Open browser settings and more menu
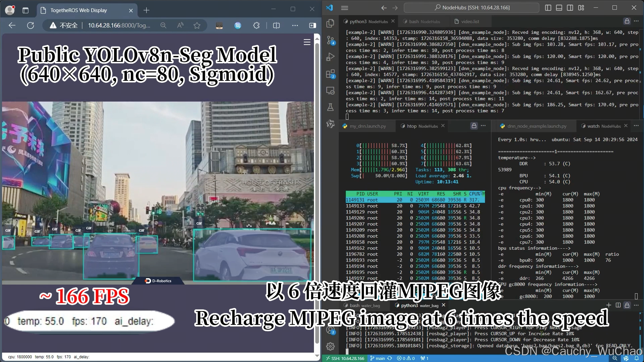This screenshot has height=362, width=644. coord(295,25)
